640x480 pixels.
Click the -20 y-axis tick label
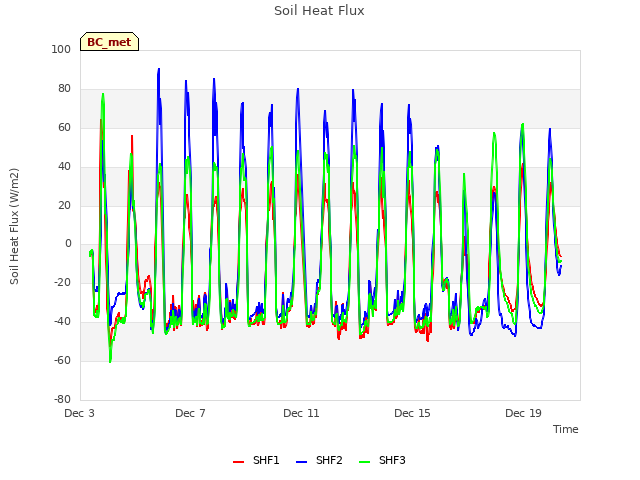click(62, 282)
